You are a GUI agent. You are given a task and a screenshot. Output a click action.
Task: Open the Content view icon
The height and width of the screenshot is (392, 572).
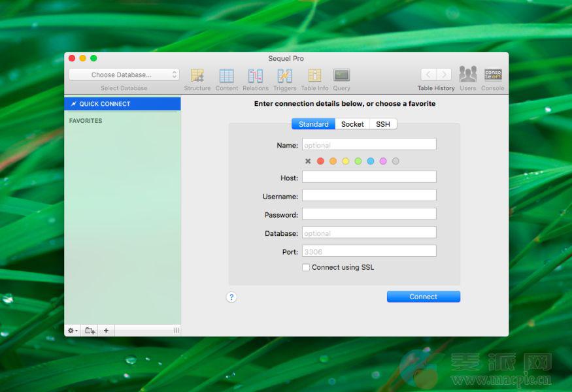tap(226, 76)
